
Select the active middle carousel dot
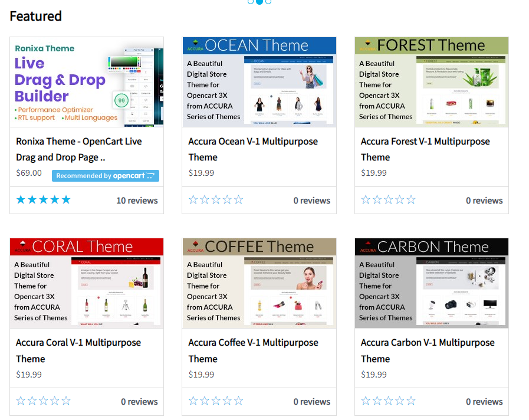(x=259, y=2)
